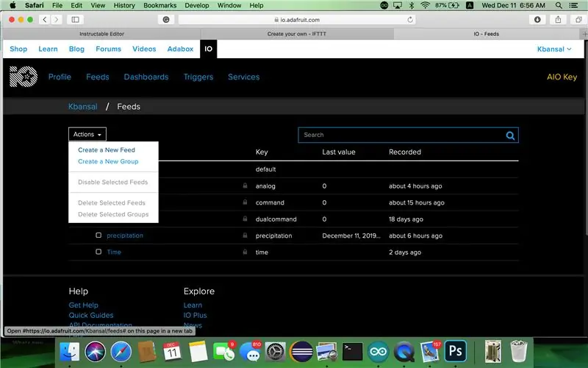Screen dimensions: 588x368
Task: Open System Preferences in the dock
Action: [x=276, y=352]
